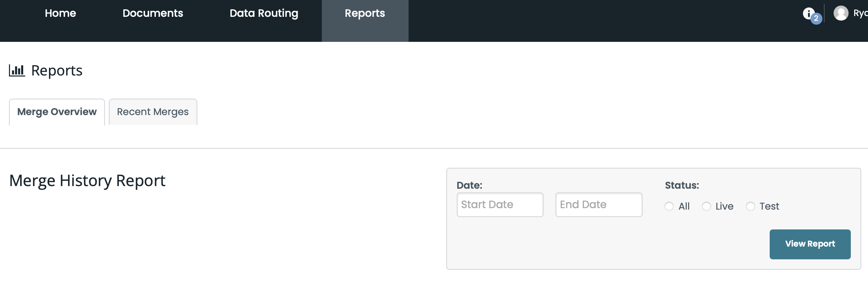
Task: Click the Start Date field
Action: click(x=500, y=205)
